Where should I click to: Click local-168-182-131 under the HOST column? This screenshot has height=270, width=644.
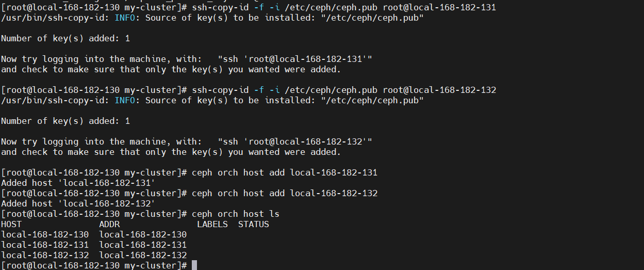coord(45,245)
